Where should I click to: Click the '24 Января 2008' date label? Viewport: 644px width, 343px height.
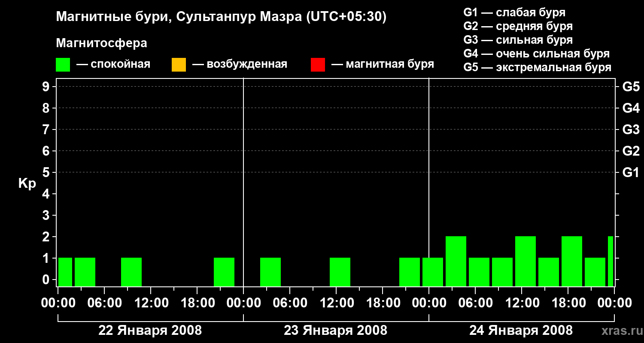click(521, 331)
